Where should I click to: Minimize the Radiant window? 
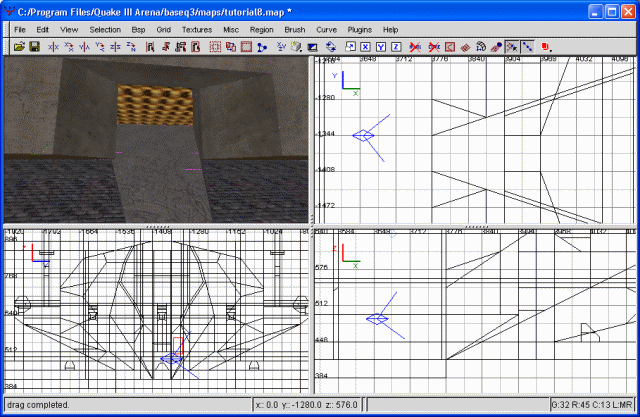pos(595,12)
